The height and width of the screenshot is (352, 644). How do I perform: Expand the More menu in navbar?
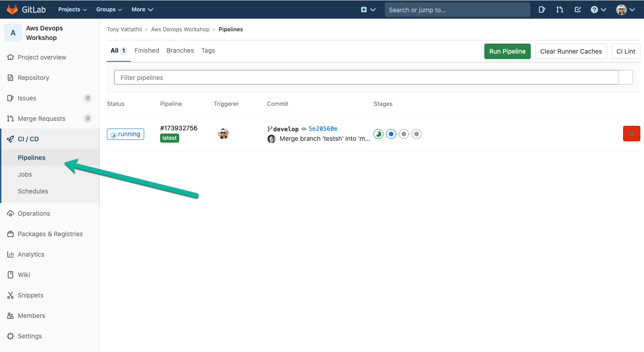[142, 10]
